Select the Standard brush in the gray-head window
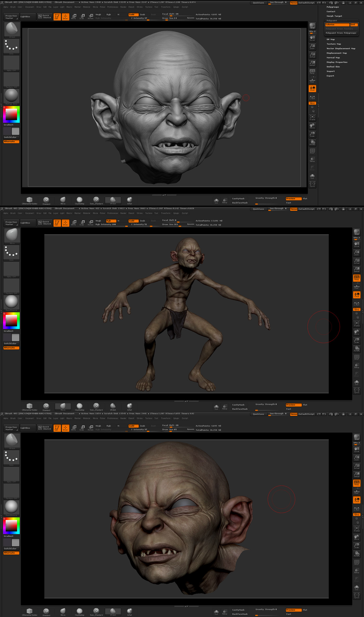364x617 pixels. click(46, 200)
